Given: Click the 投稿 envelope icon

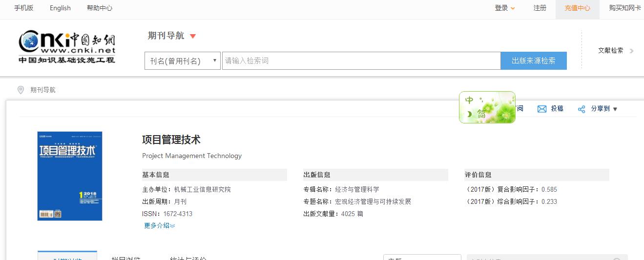Looking at the screenshot, I should coord(542,109).
